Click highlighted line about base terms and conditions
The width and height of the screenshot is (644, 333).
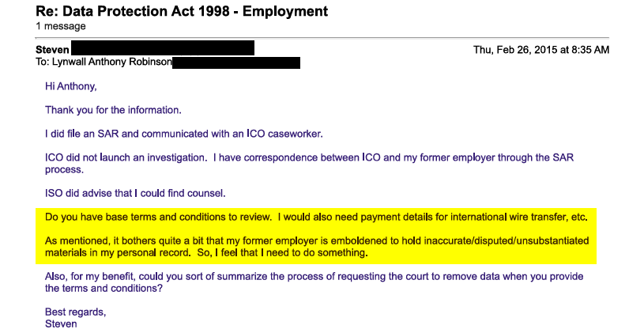pos(316,217)
